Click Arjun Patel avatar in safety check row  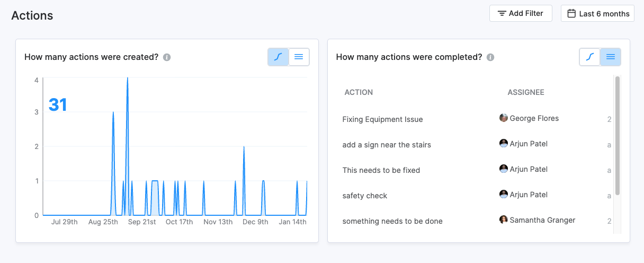[504, 194]
